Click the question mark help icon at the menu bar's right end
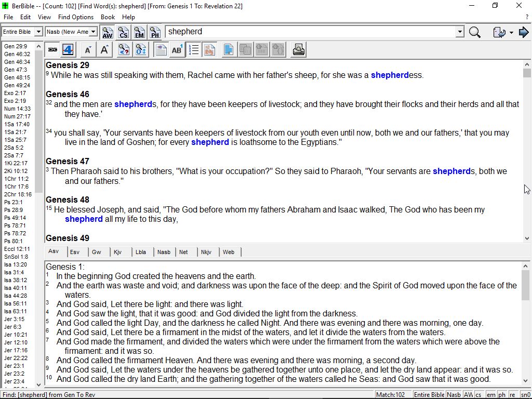532x399 pixels. tap(527, 17)
